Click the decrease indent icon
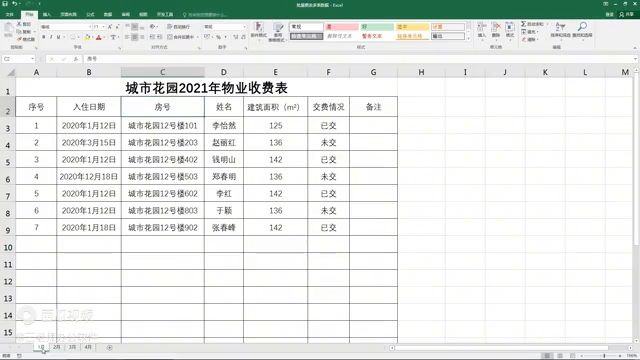Screen dimensions: 640x360 [x=152, y=37]
